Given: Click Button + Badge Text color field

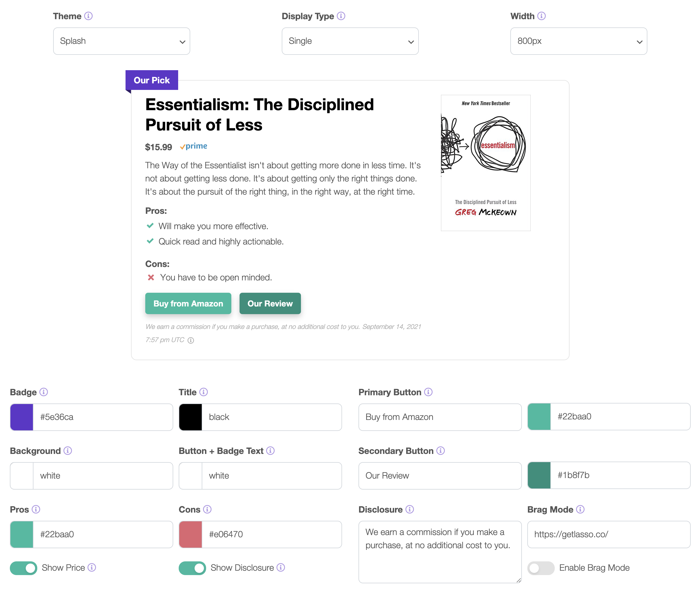Looking at the screenshot, I should click(272, 476).
